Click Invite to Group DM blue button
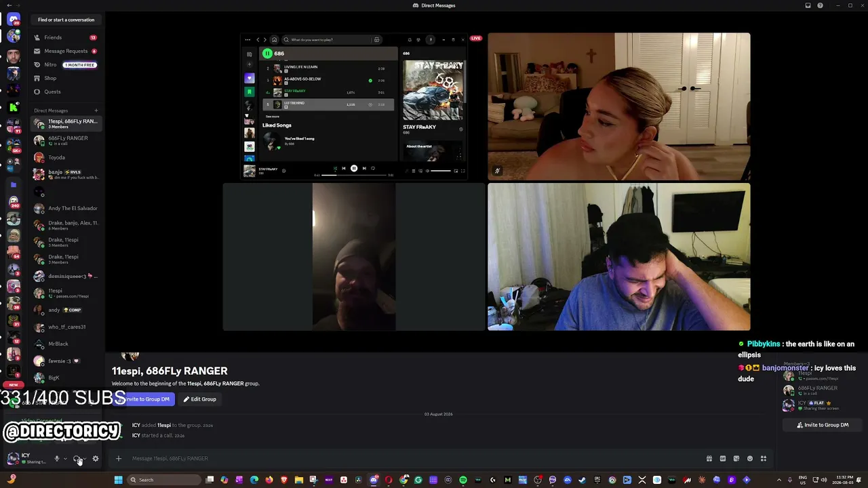The image size is (868, 488). [x=145, y=399]
